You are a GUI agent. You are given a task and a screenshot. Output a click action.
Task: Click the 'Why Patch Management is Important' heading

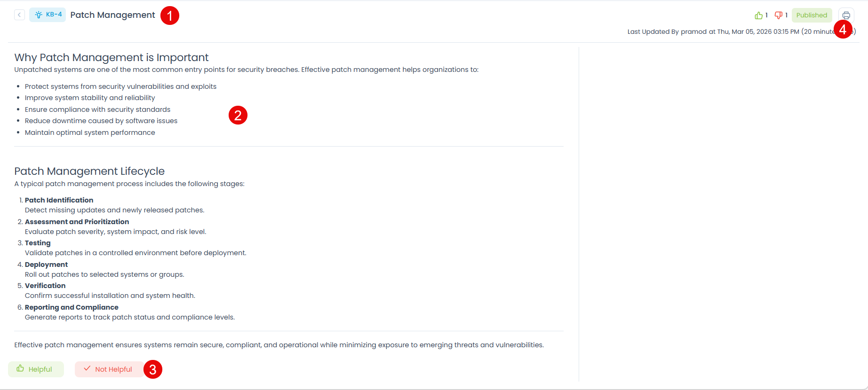[111, 57]
